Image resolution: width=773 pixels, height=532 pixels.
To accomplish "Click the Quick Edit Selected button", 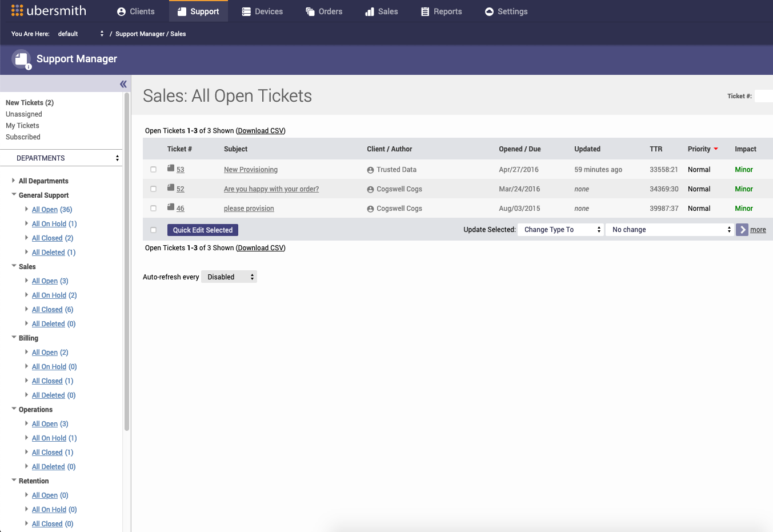I will tap(202, 230).
